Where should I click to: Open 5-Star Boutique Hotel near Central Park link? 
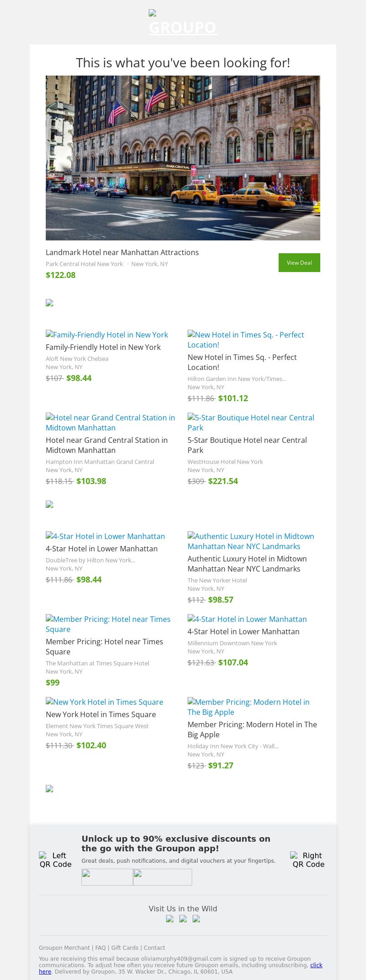click(251, 423)
